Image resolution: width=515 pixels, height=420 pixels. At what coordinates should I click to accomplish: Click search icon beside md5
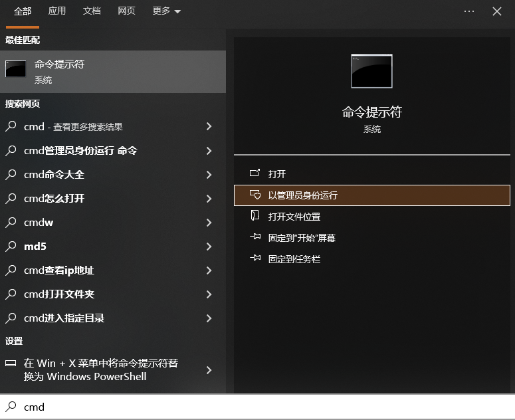pyautogui.click(x=11, y=247)
